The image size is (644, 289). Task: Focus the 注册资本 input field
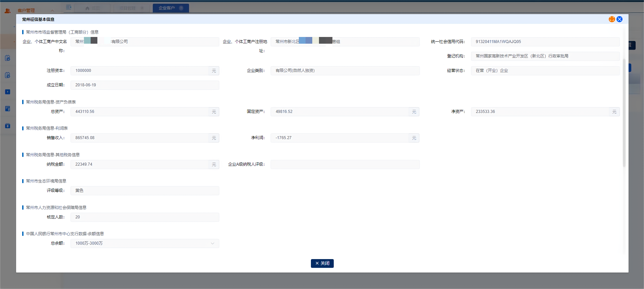(x=139, y=71)
